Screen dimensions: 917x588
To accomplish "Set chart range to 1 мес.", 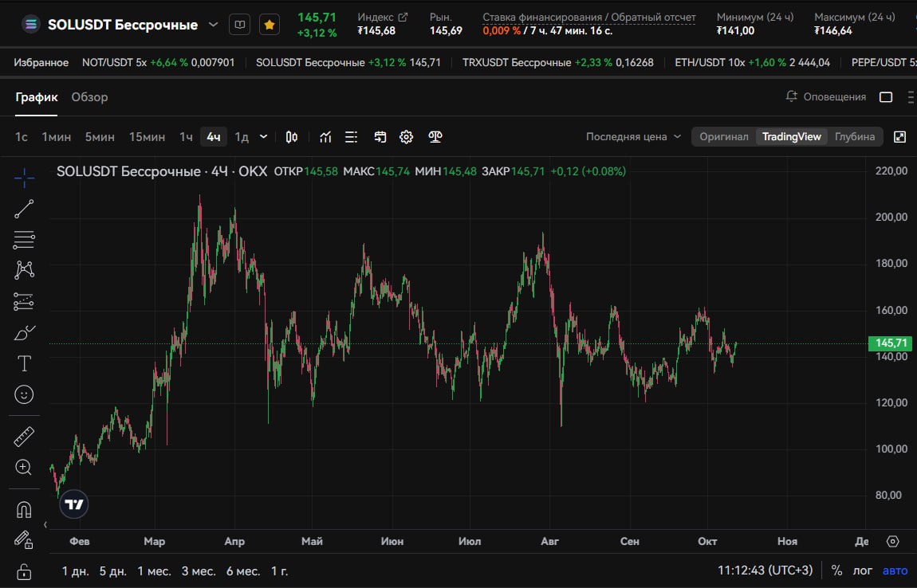I will 154,571.
